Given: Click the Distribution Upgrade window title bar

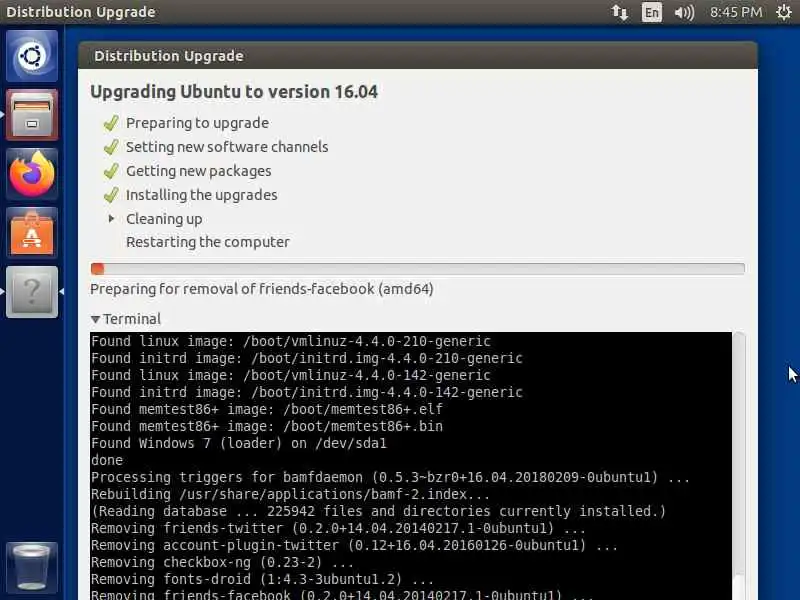Looking at the screenshot, I should click(417, 56).
